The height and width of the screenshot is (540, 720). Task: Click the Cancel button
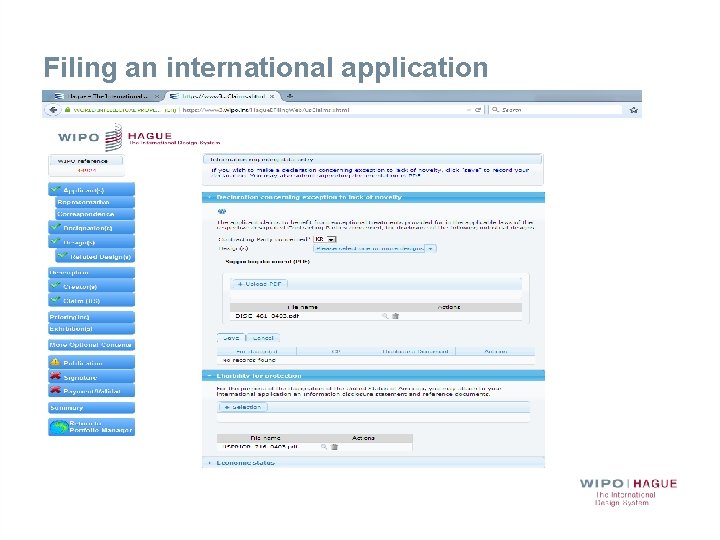coord(263,338)
